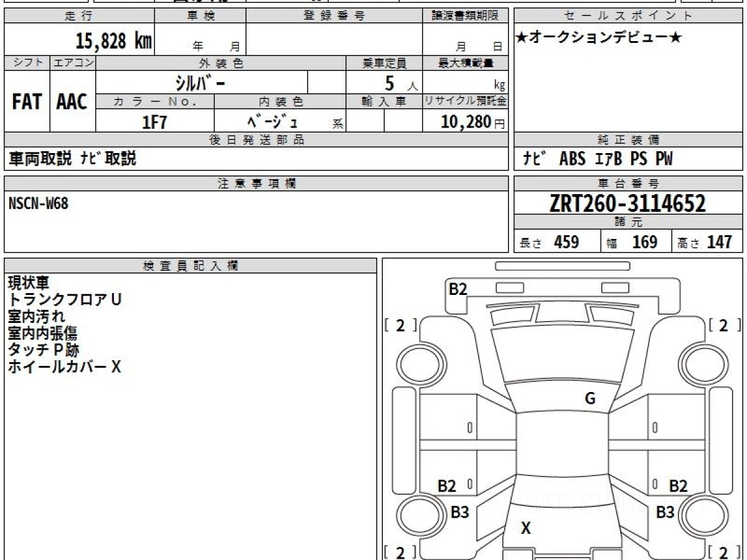This screenshot has height=560, width=747.
Task: Select the FAT transmission value
Action: [x=27, y=102]
